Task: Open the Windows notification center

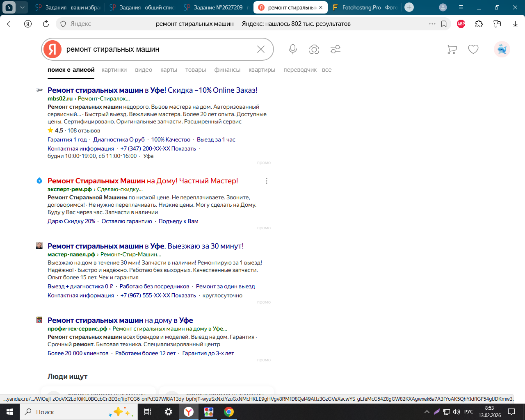Action: coord(511,412)
